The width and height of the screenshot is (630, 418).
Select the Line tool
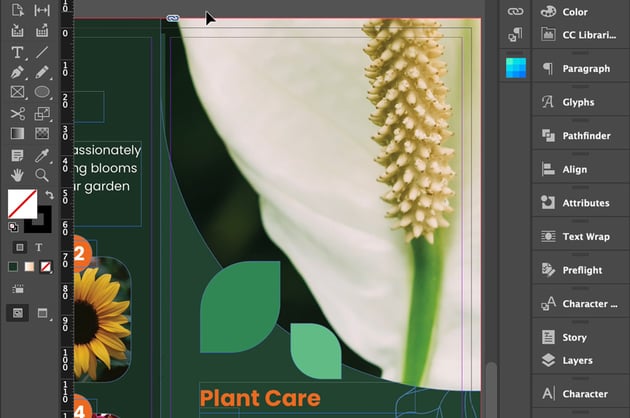coord(42,52)
